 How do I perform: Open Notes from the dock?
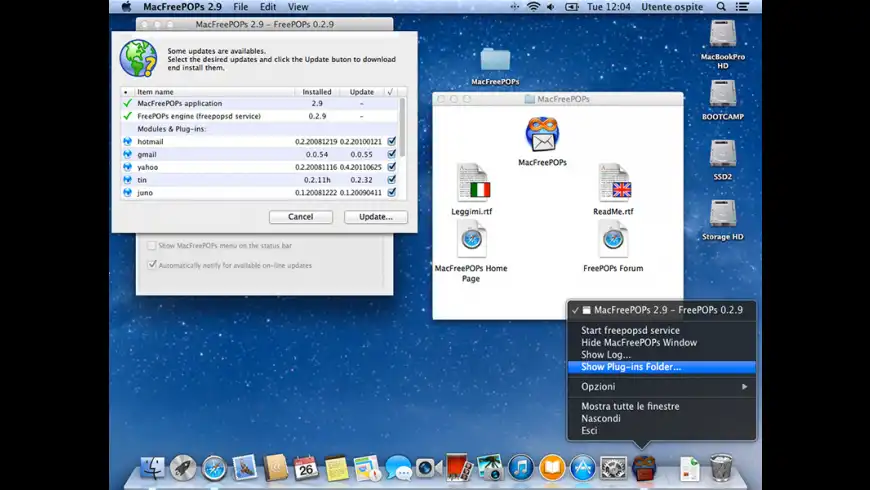(336, 468)
